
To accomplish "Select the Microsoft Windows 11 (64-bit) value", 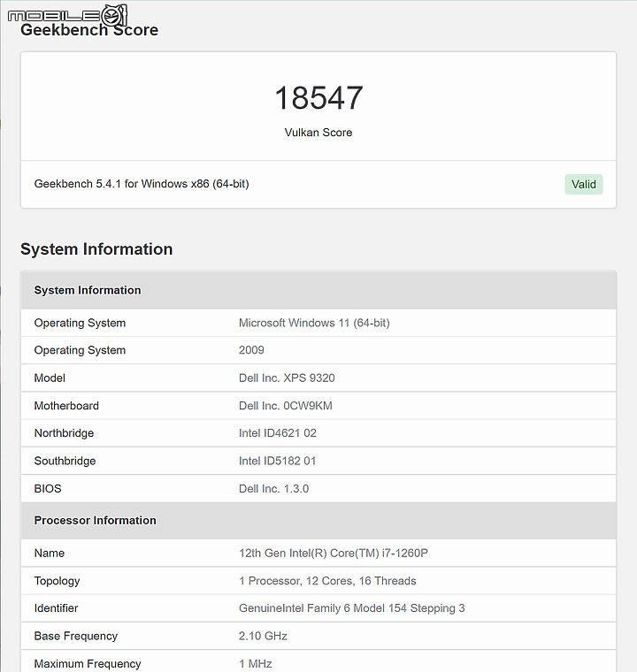I will click(x=314, y=323).
